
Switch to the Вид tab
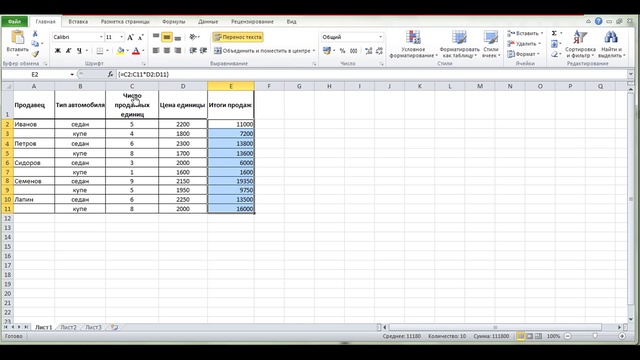tap(291, 21)
